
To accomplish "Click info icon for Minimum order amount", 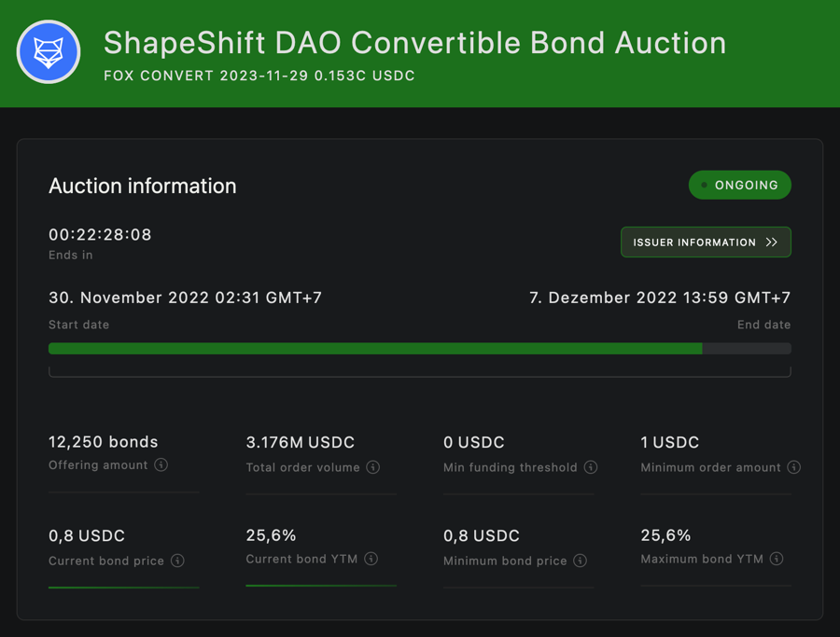I will pyautogui.click(x=794, y=467).
